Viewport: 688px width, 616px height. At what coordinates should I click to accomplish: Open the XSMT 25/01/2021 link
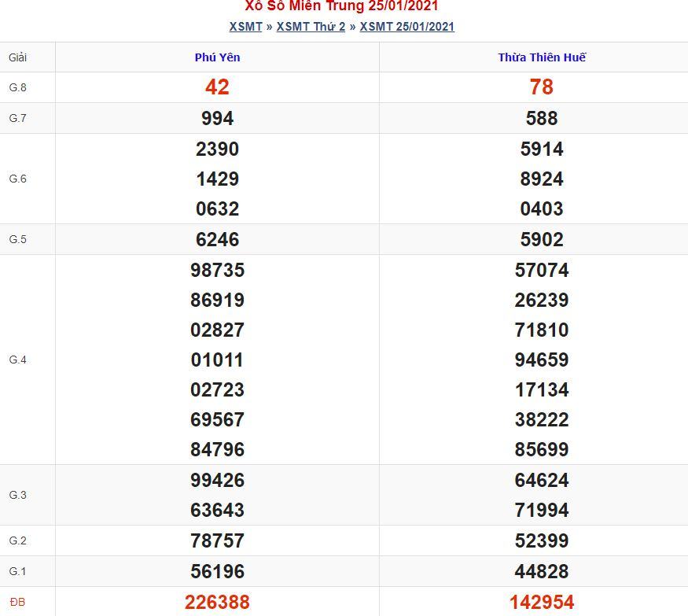tap(407, 27)
